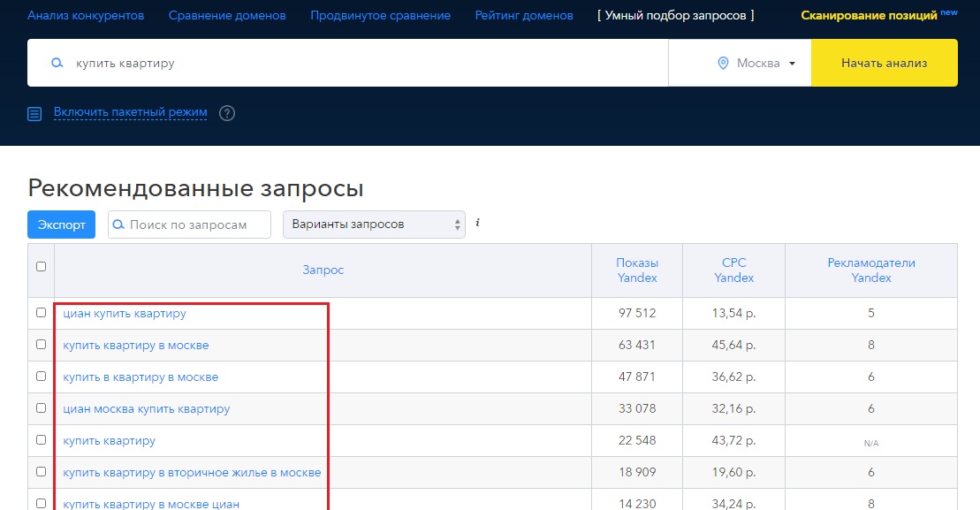This screenshot has width=980, height=510.
Task: Tick checkbox for 'купить квартиру в москве циан'
Action: point(42,503)
